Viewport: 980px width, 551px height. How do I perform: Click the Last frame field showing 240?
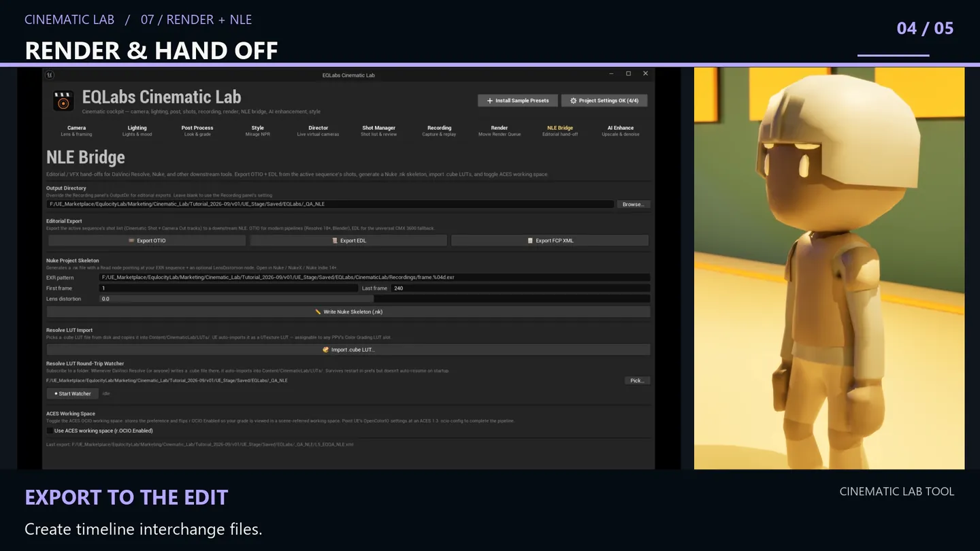coord(521,288)
